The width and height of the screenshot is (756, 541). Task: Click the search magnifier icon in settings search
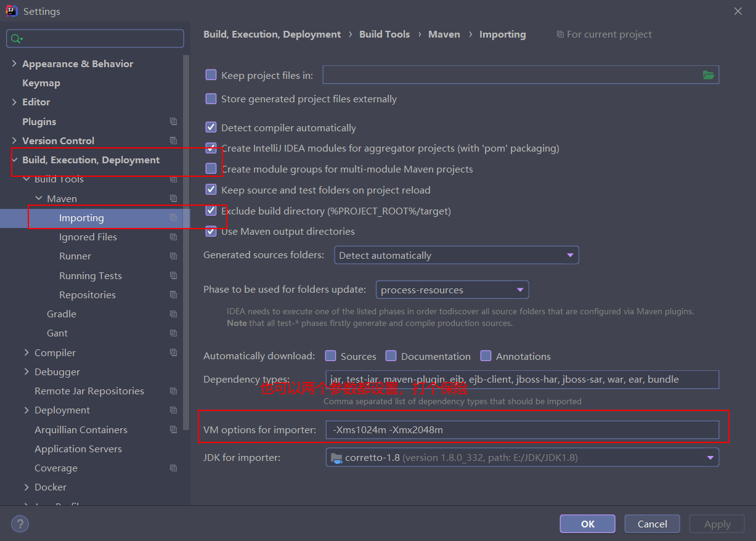click(x=16, y=39)
